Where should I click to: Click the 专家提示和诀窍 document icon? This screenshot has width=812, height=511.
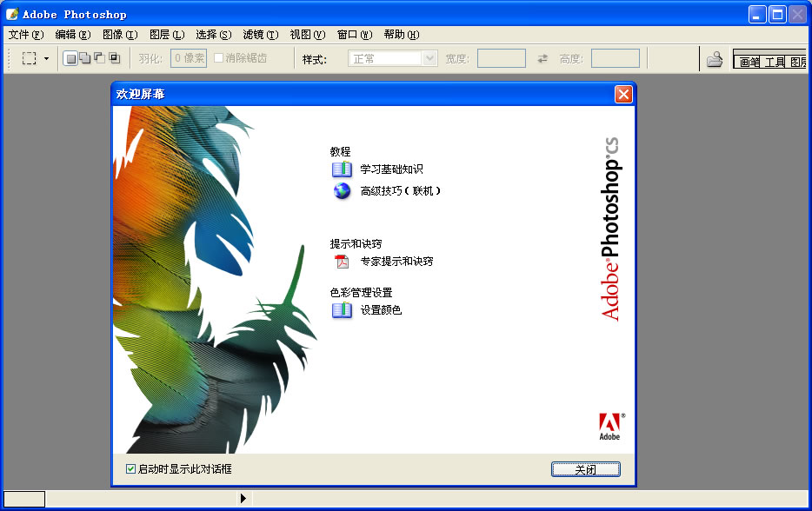coord(343,261)
